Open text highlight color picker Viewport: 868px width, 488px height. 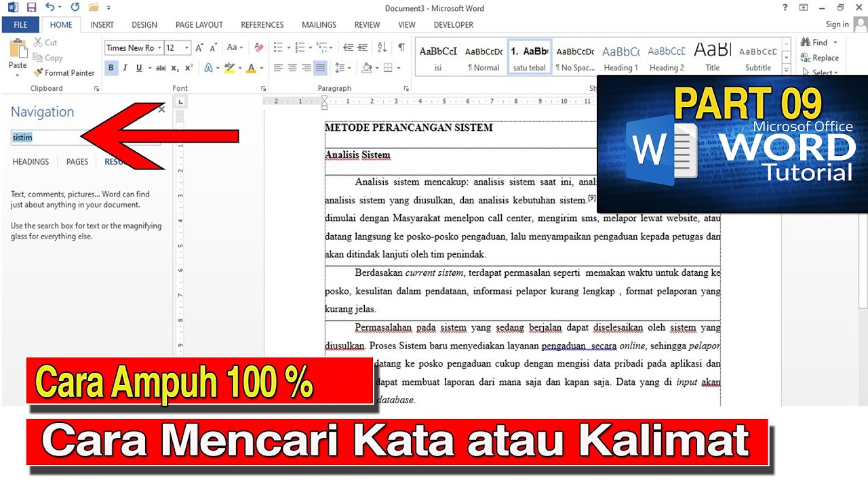tap(239, 68)
